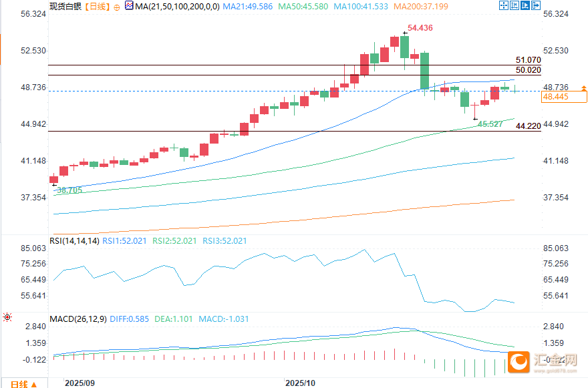The height and width of the screenshot is (388, 588).
Task: Click the tall green candle at the 54.436 peak
Action: click(405, 47)
